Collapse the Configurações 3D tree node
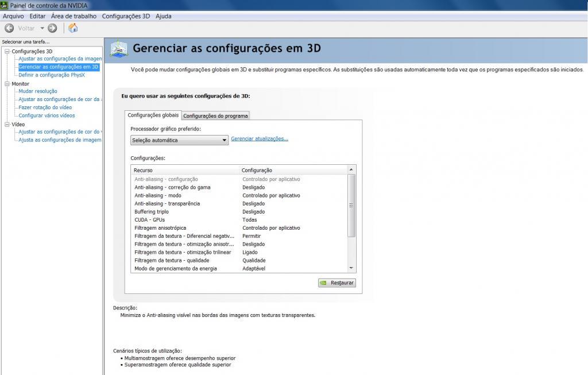Screen dimensions: 588x375 click(x=7, y=51)
